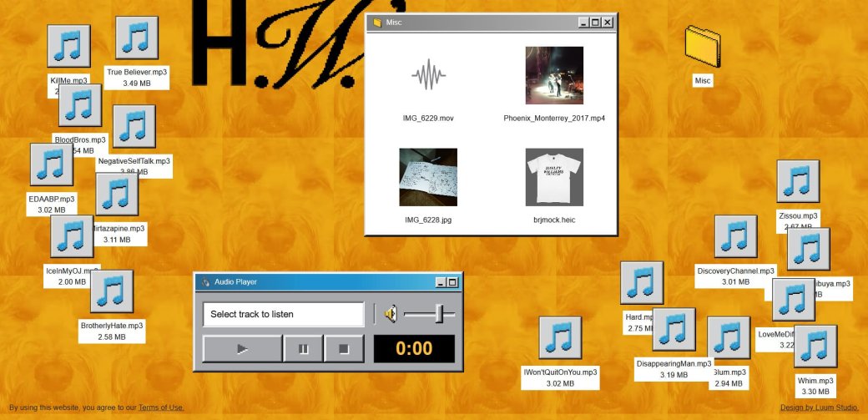Image resolution: width=868 pixels, height=420 pixels.
Task: Open IWon'tQuitOnYou.mp3 music icon
Action: (560, 338)
